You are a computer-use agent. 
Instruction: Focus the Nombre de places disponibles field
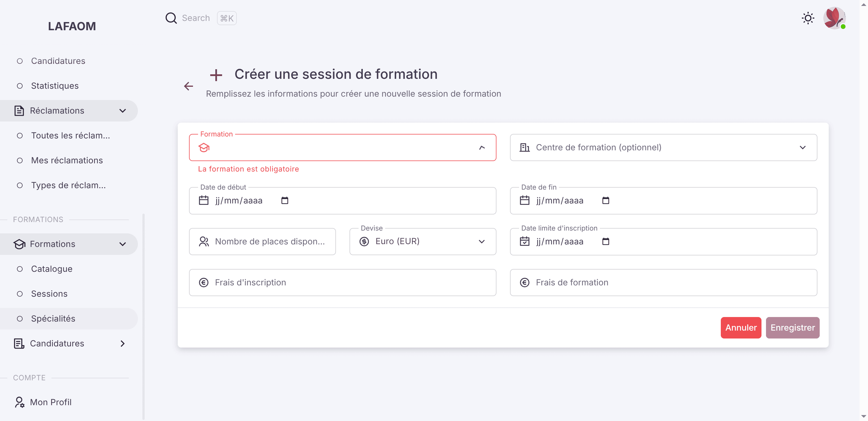(262, 241)
